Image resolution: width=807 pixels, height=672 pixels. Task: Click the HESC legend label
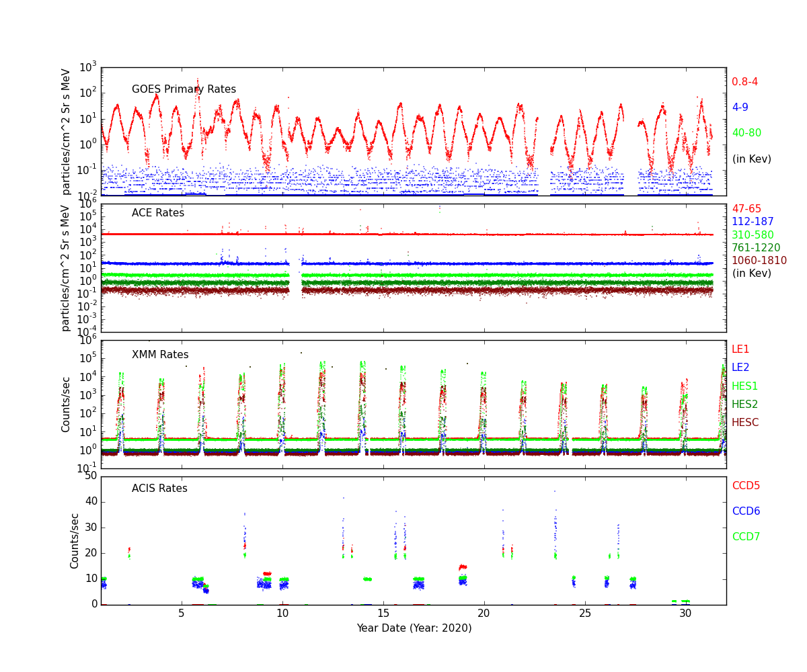point(745,423)
